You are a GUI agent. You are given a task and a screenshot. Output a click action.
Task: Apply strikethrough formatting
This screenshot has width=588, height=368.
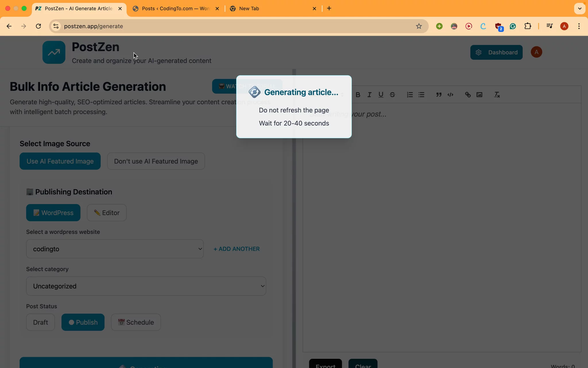click(392, 95)
